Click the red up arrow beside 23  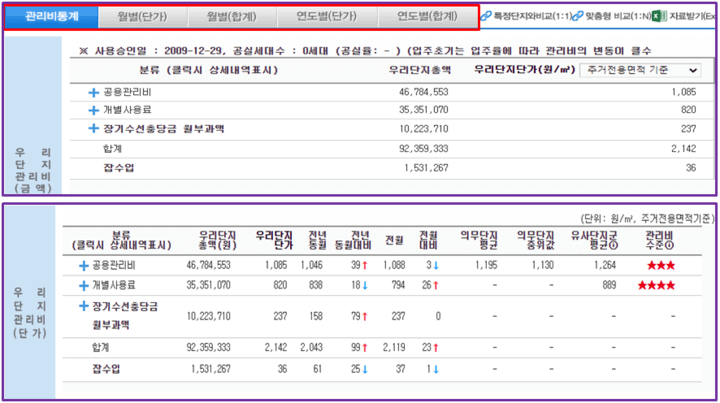coord(436,348)
